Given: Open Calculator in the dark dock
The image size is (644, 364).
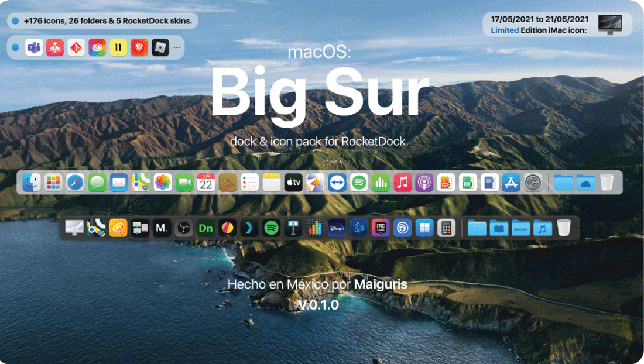Looking at the screenshot, I should click(x=446, y=228).
